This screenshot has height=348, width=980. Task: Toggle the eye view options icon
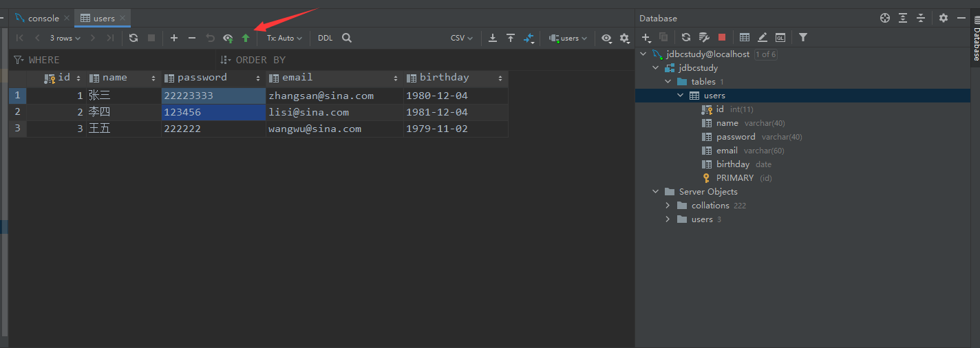pyautogui.click(x=606, y=39)
